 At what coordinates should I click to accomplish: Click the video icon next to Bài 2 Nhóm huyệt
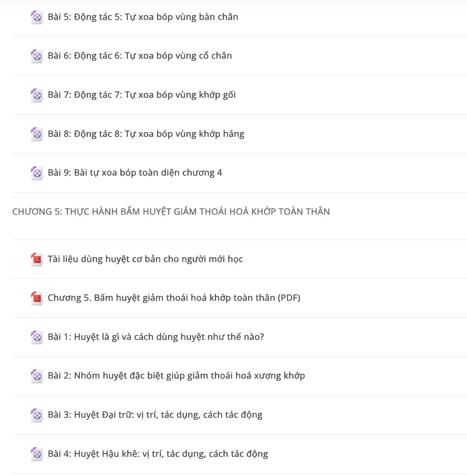[37, 376]
